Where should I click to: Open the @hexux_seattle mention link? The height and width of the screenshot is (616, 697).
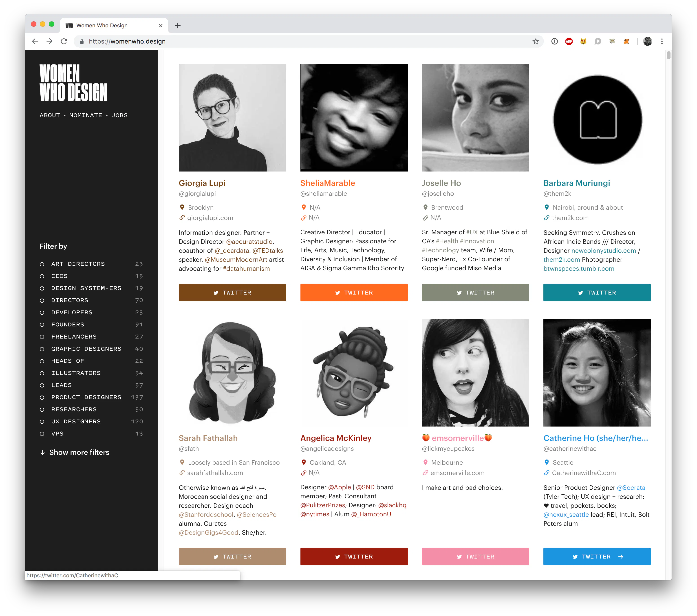pyautogui.click(x=566, y=514)
